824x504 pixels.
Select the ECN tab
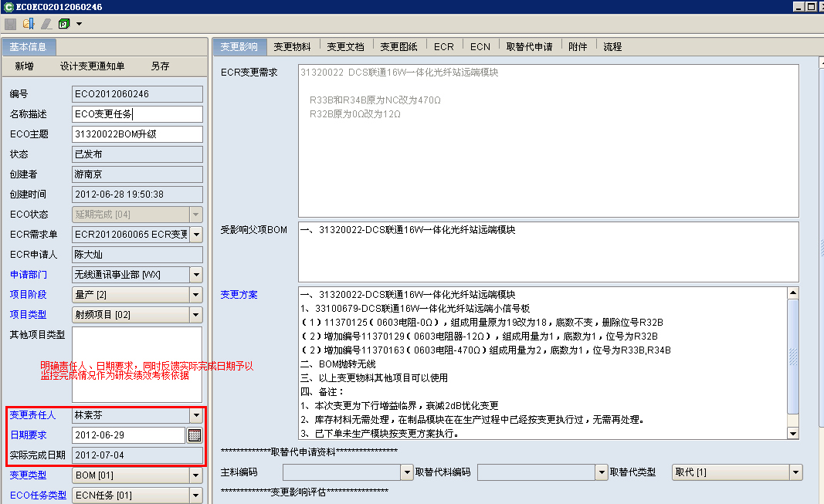pyautogui.click(x=480, y=46)
